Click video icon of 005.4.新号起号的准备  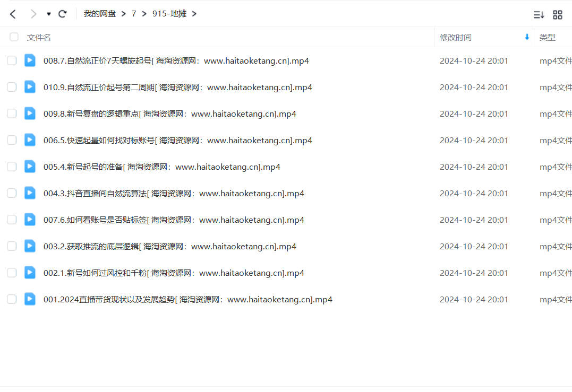[x=30, y=166]
